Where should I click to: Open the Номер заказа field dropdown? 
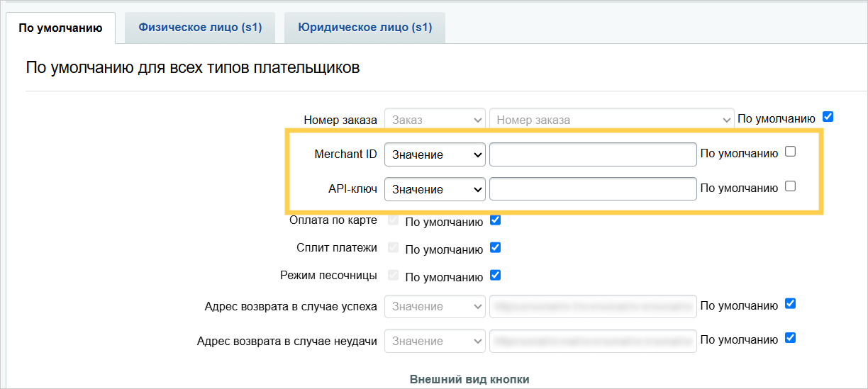(x=611, y=120)
